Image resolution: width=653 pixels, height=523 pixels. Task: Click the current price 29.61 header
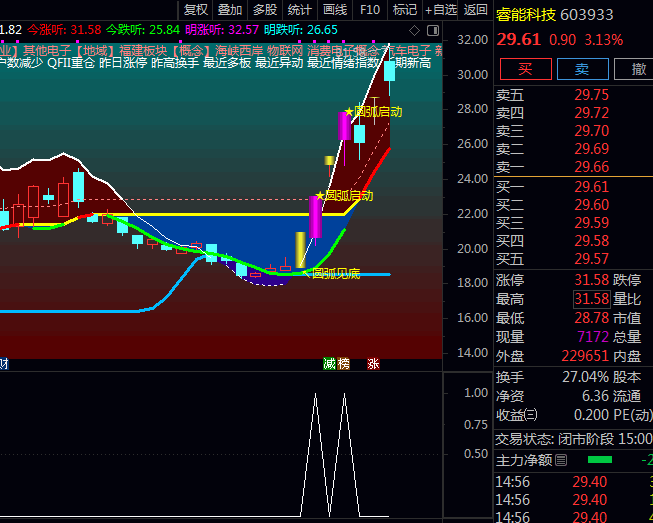(x=518, y=40)
